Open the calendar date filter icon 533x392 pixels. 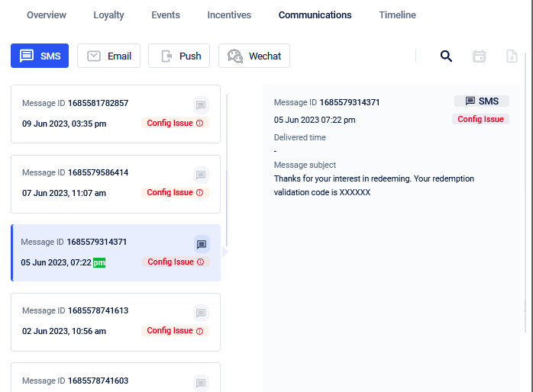point(479,56)
